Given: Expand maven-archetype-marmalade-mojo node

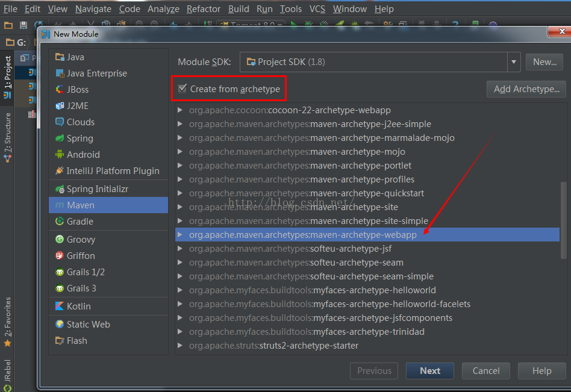Looking at the screenshot, I should [180, 137].
